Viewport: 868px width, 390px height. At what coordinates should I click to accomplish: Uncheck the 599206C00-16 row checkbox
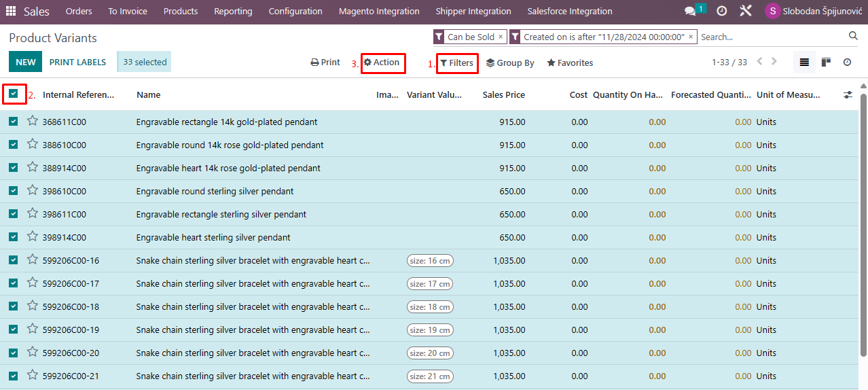click(14, 260)
